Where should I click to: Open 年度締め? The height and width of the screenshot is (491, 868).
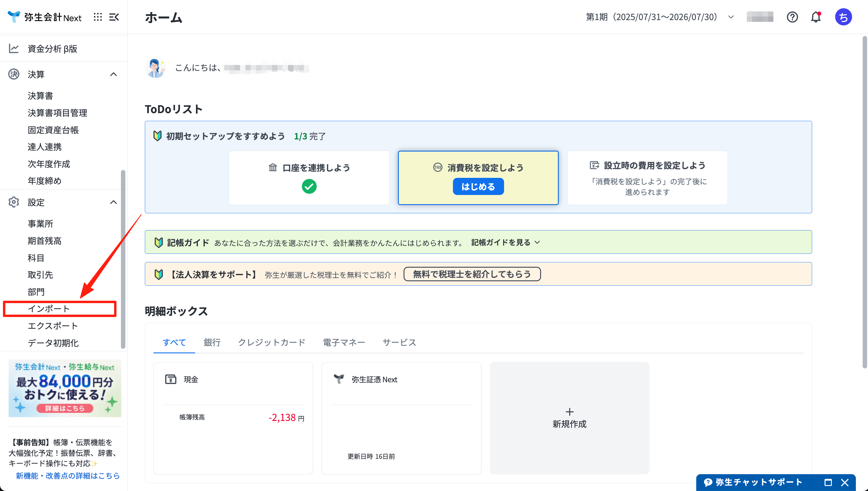pos(45,181)
